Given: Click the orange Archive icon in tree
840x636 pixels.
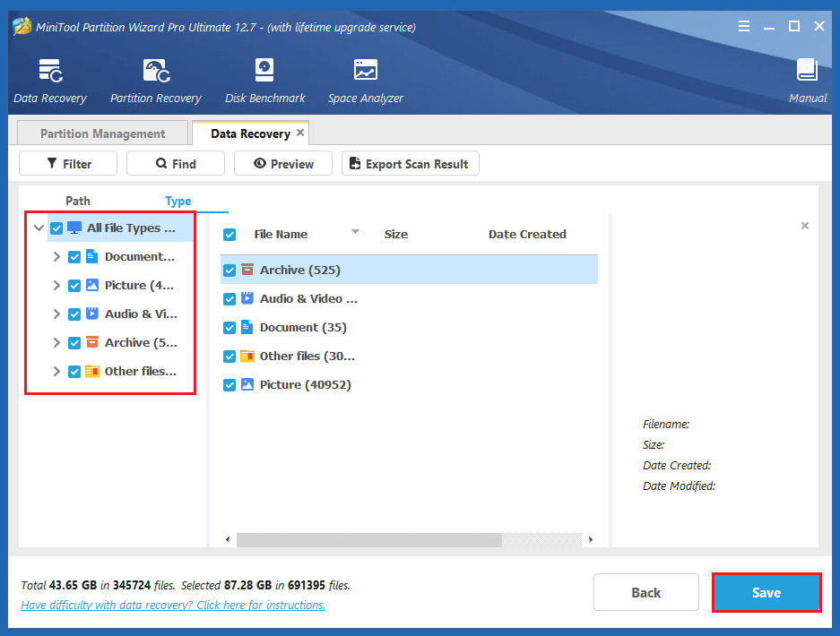Looking at the screenshot, I should (92, 342).
